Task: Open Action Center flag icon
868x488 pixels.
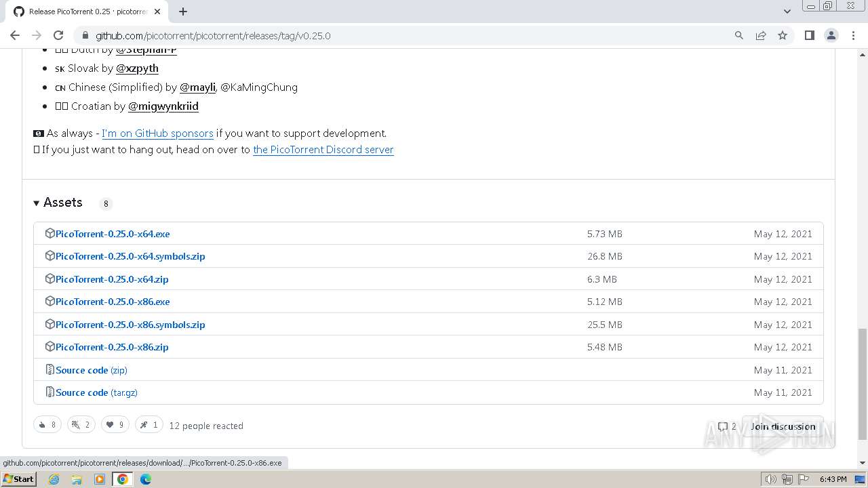Action: click(802, 479)
